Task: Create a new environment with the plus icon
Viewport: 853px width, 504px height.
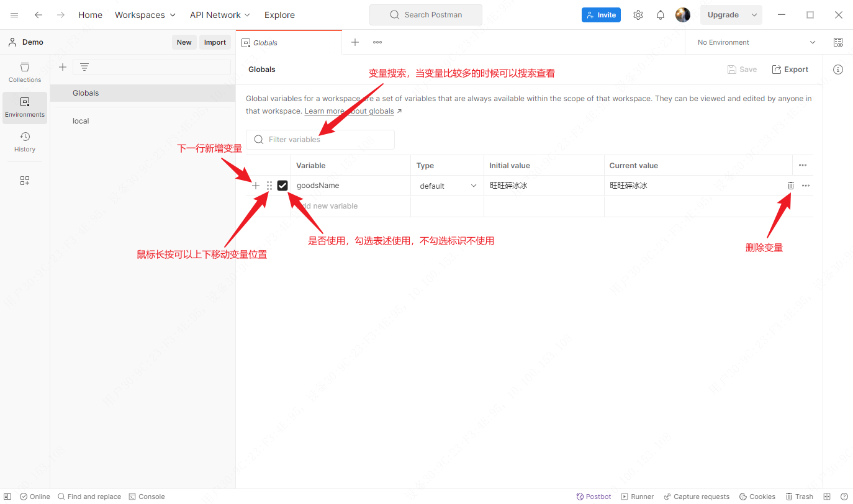Action: pyautogui.click(x=63, y=67)
